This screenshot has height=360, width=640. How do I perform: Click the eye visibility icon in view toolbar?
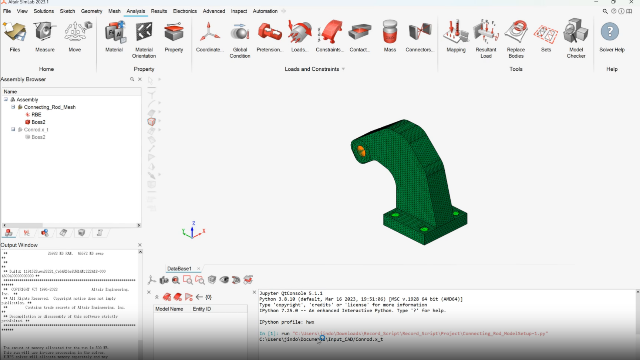pos(224,280)
